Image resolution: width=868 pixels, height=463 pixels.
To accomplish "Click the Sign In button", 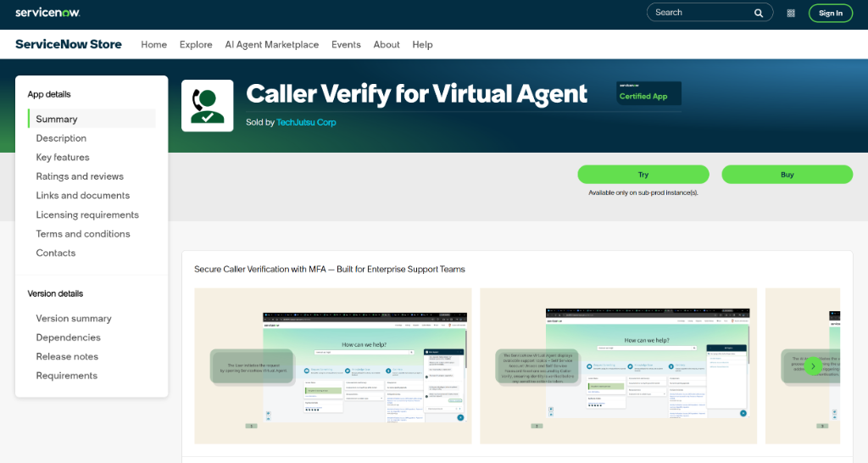I will tap(831, 14).
